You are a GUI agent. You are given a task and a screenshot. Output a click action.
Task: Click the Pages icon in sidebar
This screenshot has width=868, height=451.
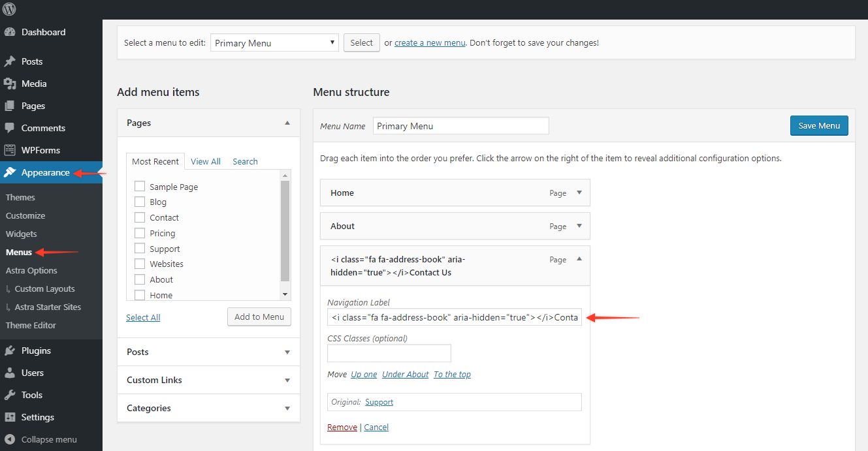(x=10, y=106)
